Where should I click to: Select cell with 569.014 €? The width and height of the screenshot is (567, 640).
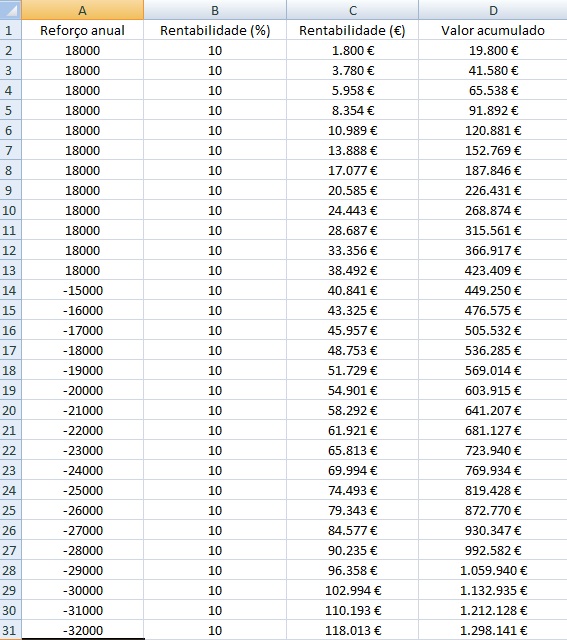493,370
